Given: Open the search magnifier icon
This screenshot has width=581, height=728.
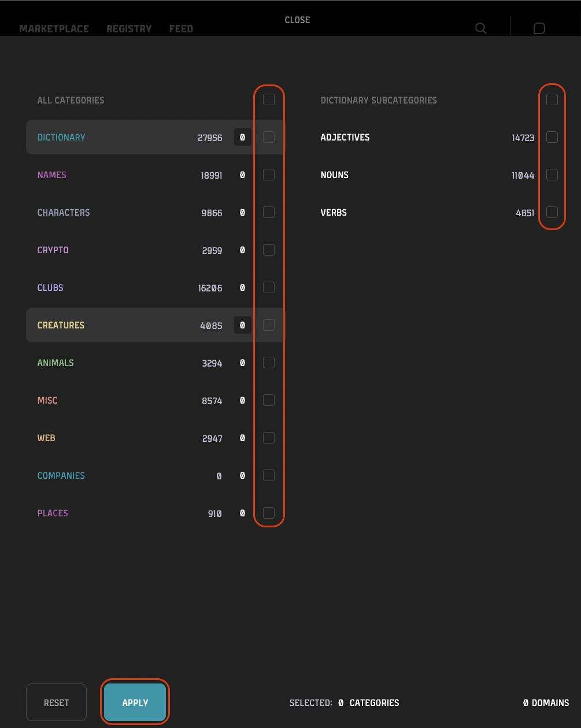Looking at the screenshot, I should tap(480, 28).
